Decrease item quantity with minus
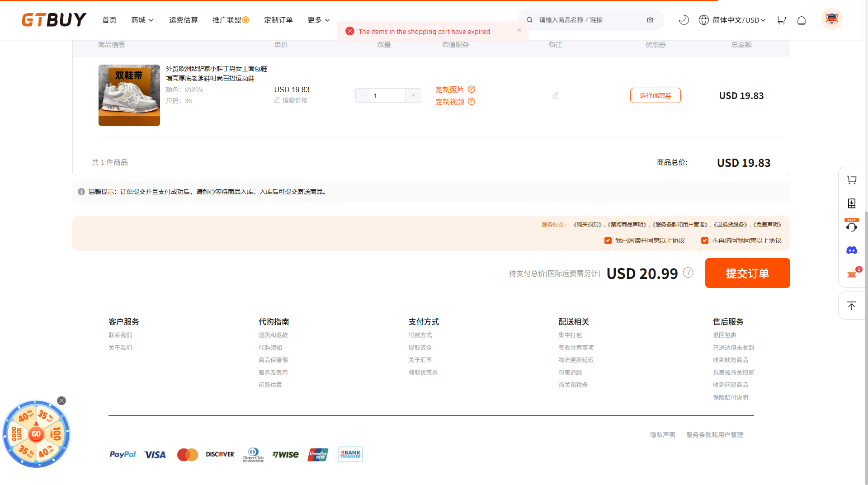The width and height of the screenshot is (868, 485). pyautogui.click(x=363, y=95)
